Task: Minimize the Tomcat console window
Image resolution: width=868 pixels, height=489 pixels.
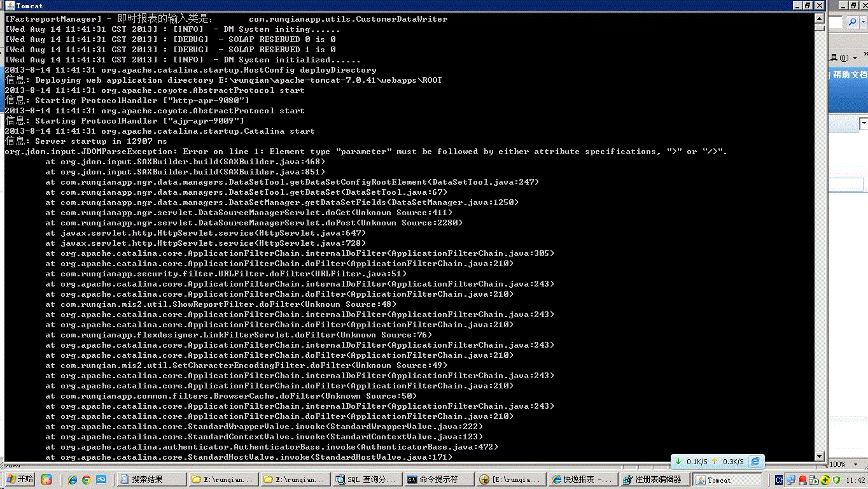Action: 796,6
